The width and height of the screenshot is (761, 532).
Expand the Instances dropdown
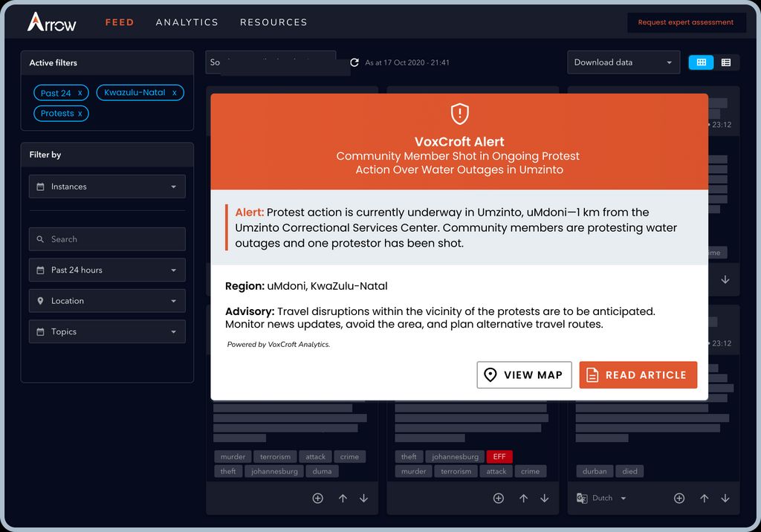(107, 186)
